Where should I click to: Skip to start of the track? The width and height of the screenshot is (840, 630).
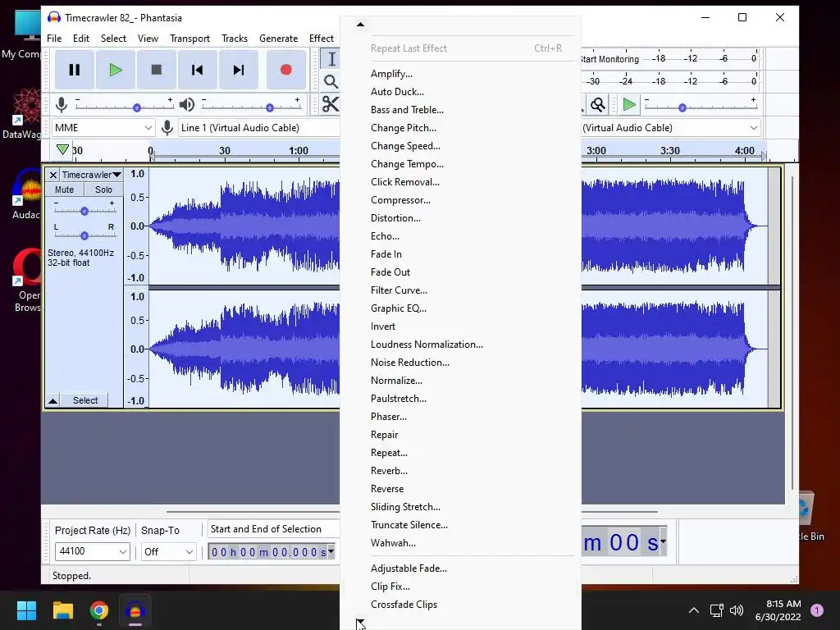(x=197, y=70)
